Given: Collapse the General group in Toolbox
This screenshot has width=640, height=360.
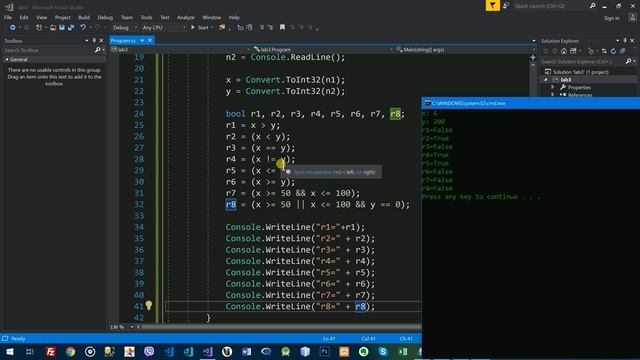Looking at the screenshot, I should pos(7,60).
